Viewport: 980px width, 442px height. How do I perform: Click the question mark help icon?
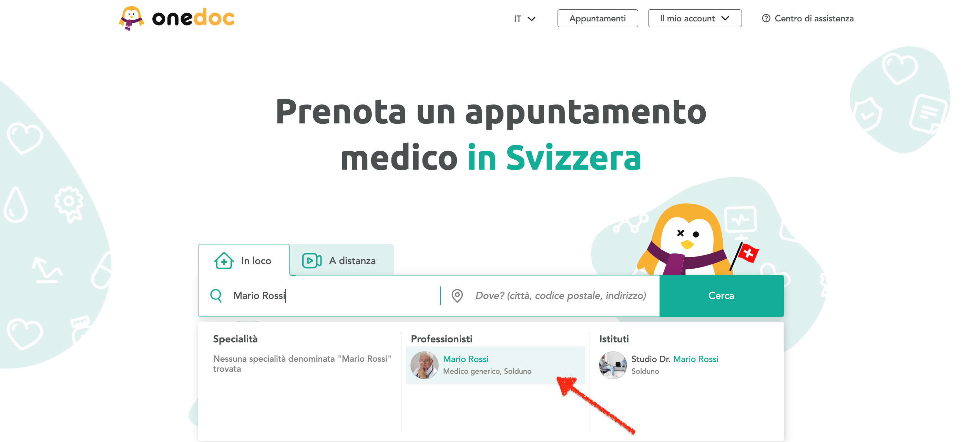(x=766, y=18)
